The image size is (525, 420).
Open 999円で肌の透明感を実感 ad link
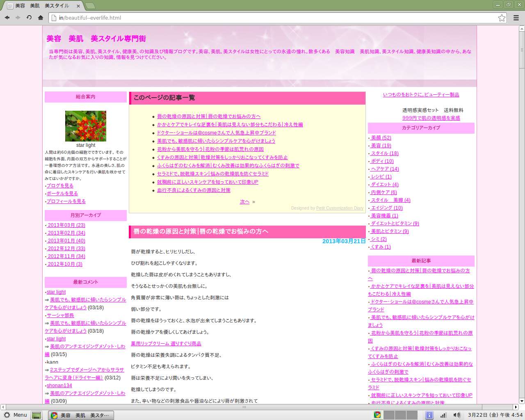431,118
